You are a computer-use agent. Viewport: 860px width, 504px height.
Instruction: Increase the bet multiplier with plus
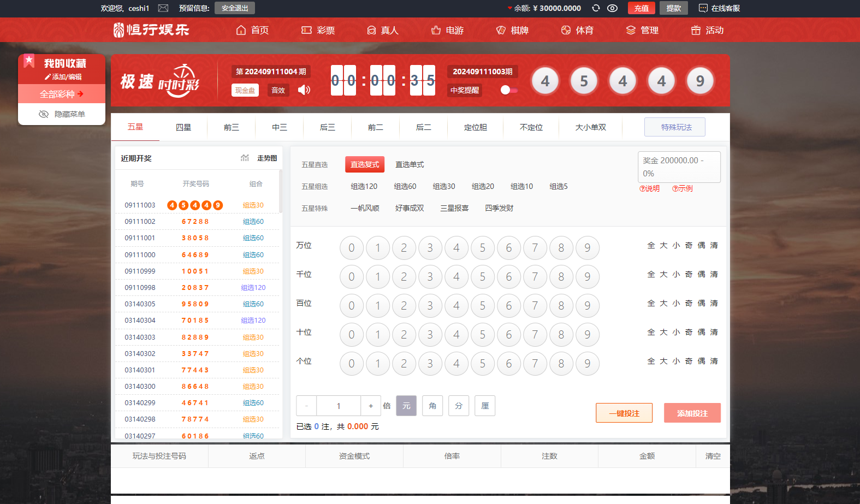click(371, 406)
